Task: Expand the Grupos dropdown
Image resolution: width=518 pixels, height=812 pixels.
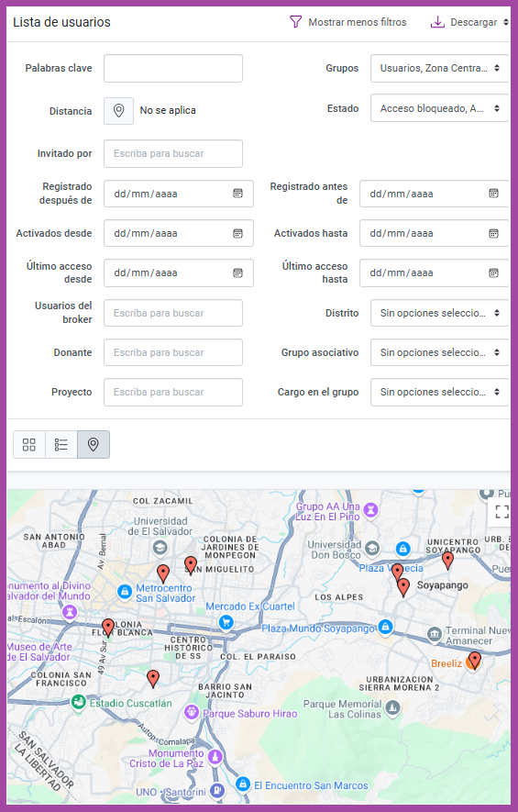Action: [439, 69]
